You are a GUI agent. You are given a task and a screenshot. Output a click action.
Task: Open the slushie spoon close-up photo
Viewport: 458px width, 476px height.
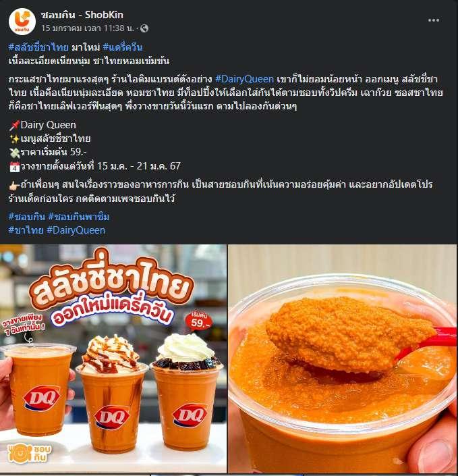tap(343, 359)
